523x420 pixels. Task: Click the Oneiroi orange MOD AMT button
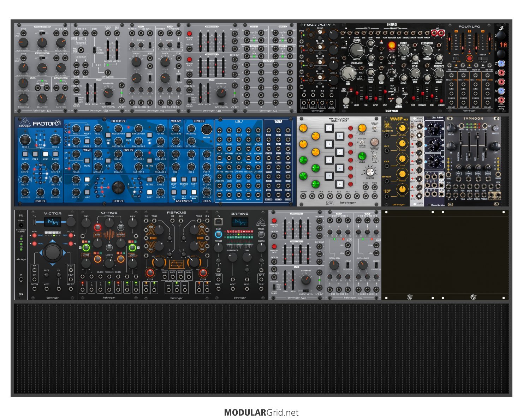click(392, 46)
